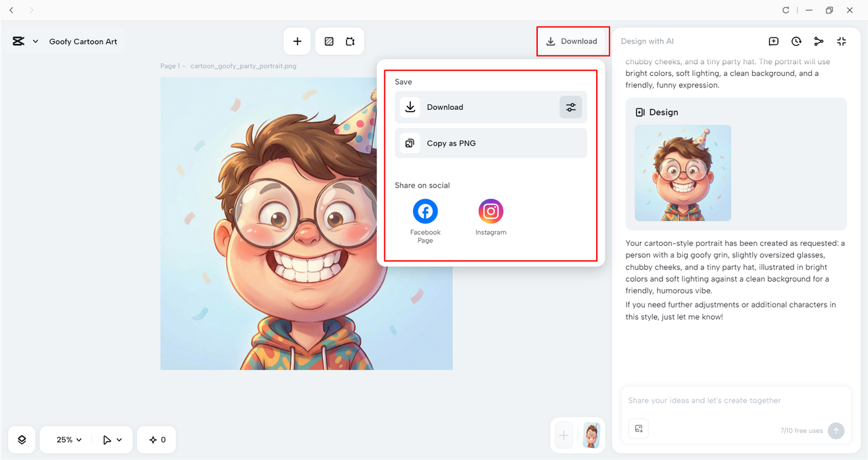
Task: Select the page thumbnail in bottom strip
Action: 592,436
